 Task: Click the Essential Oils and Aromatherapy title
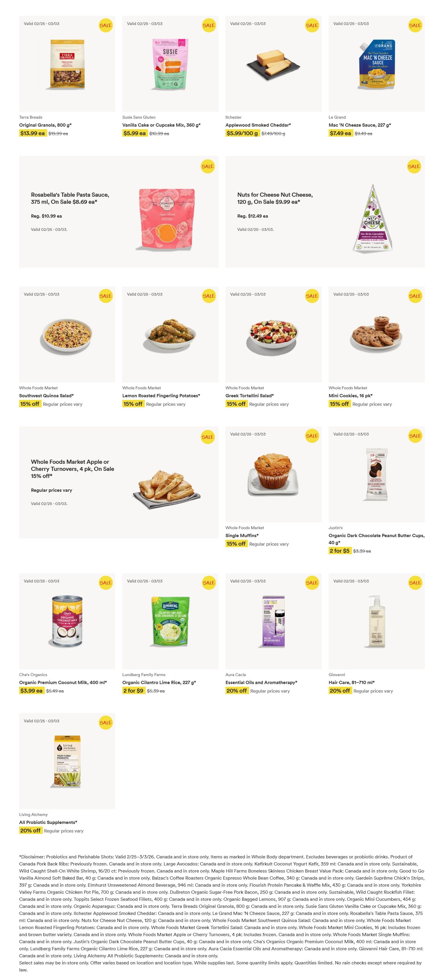tap(261, 683)
